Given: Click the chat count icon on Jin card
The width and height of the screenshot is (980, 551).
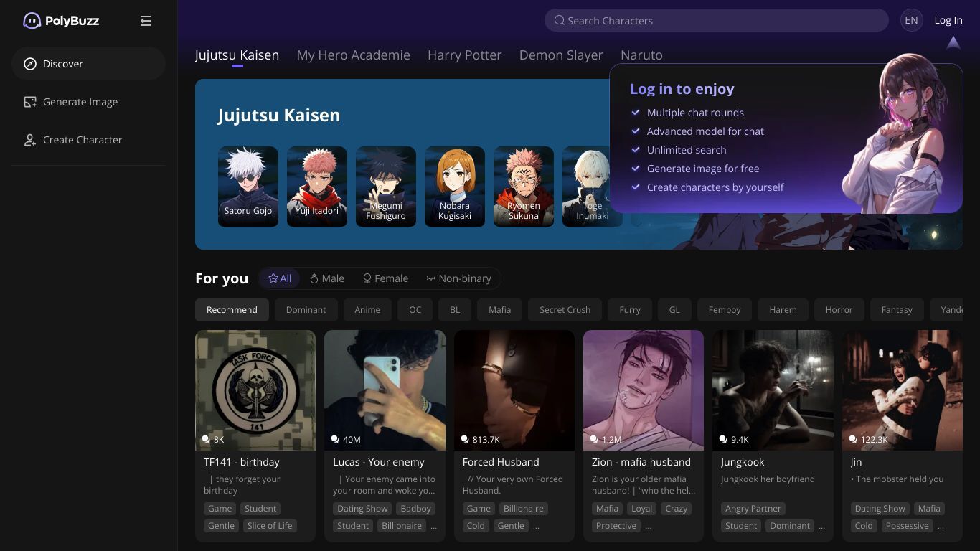Looking at the screenshot, I should [x=853, y=439].
